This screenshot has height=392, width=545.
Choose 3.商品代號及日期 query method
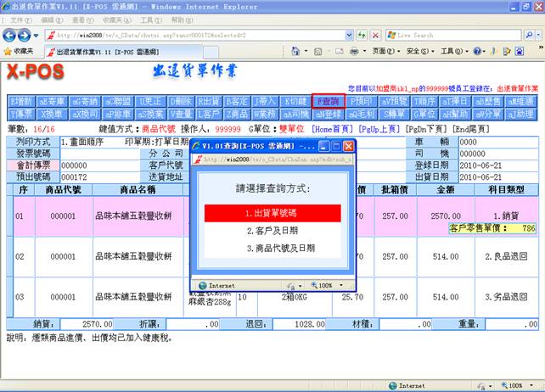[272, 248]
